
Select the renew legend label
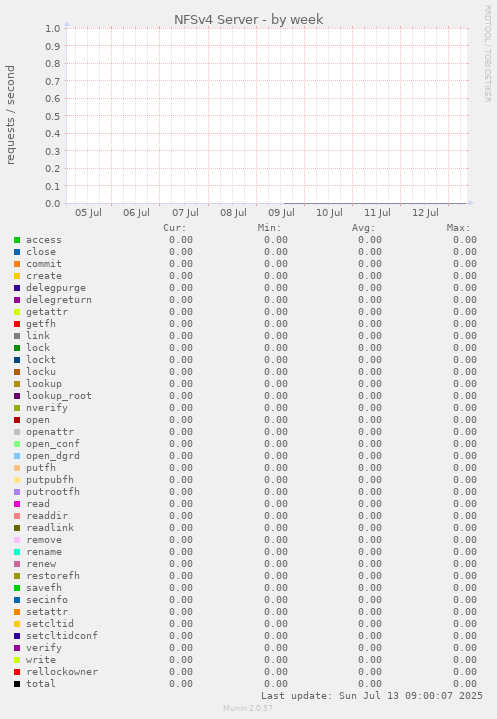[x=41, y=564]
